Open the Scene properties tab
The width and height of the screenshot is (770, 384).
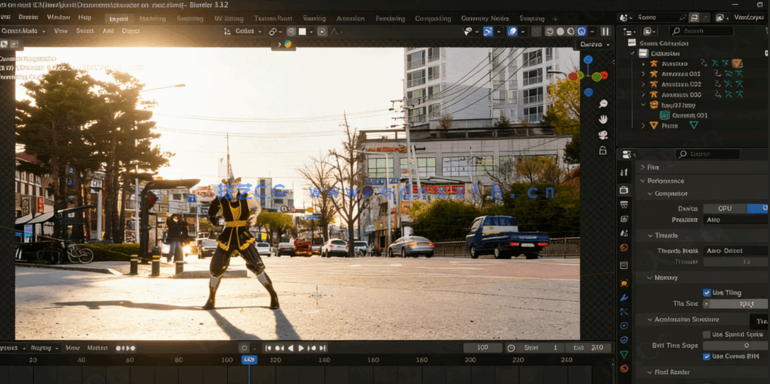(x=624, y=233)
